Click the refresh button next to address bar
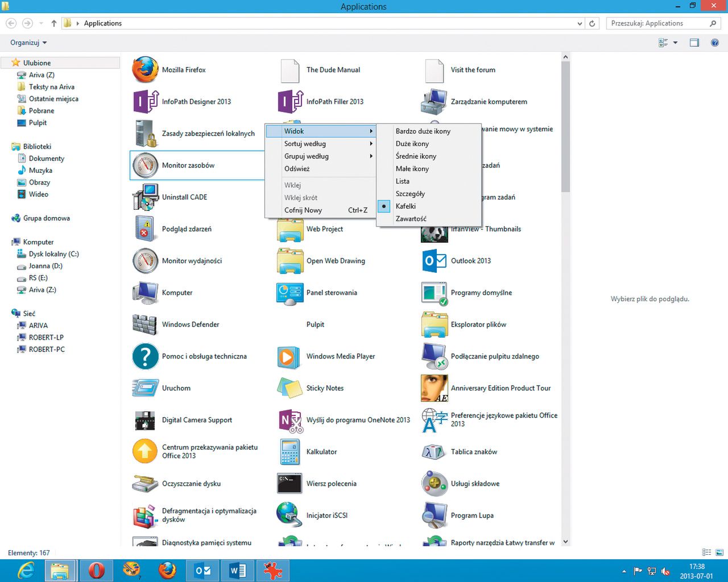Image resolution: width=728 pixels, height=582 pixels. (592, 23)
